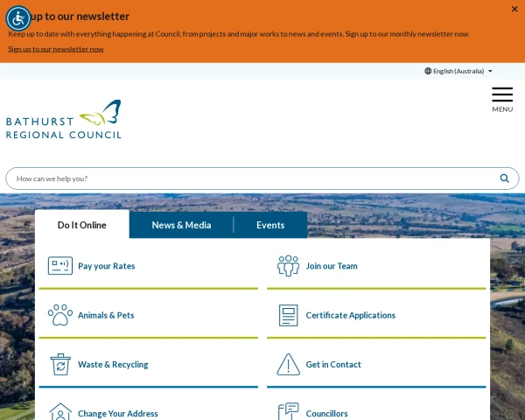Image resolution: width=525 pixels, height=420 pixels.
Task: Click the Change Your Address house icon
Action: click(x=60, y=412)
